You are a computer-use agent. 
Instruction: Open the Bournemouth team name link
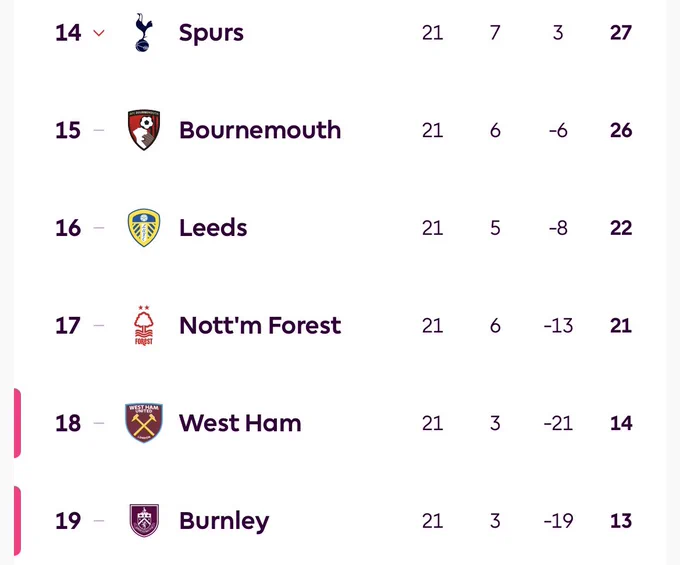click(260, 130)
